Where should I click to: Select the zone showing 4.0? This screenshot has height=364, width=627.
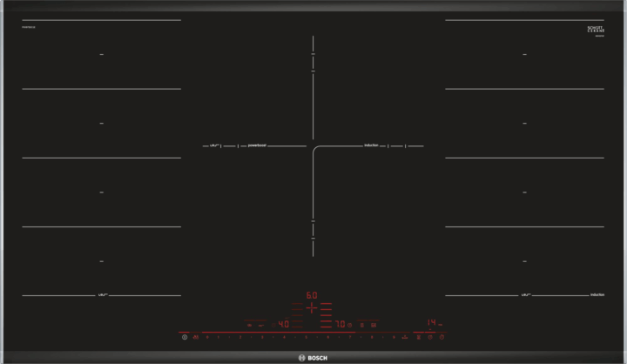(x=283, y=324)
